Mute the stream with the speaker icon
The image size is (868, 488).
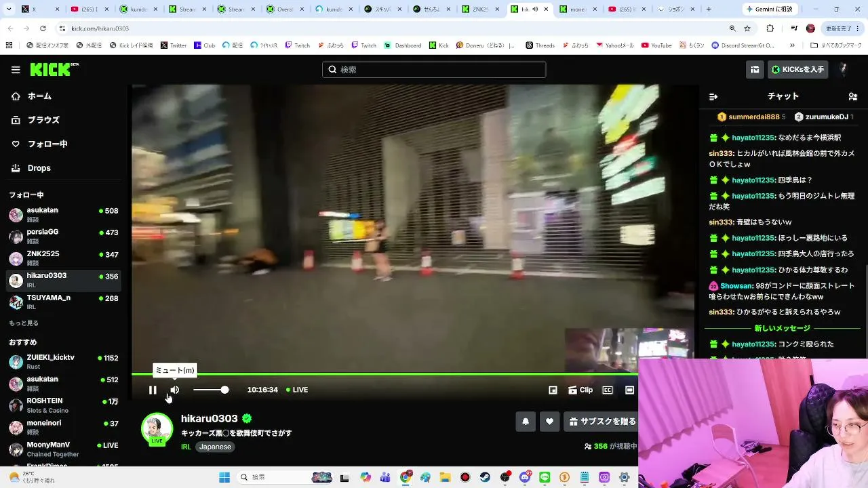174,390
